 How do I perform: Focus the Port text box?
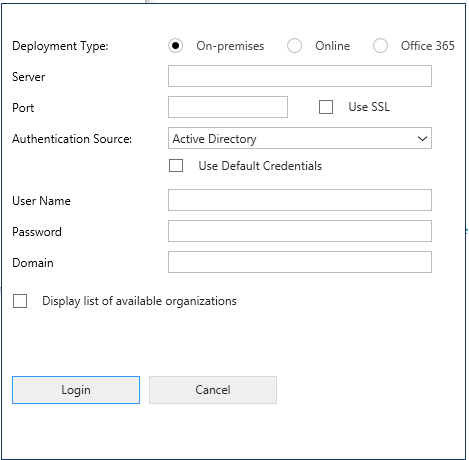click(x=228, y=107)
